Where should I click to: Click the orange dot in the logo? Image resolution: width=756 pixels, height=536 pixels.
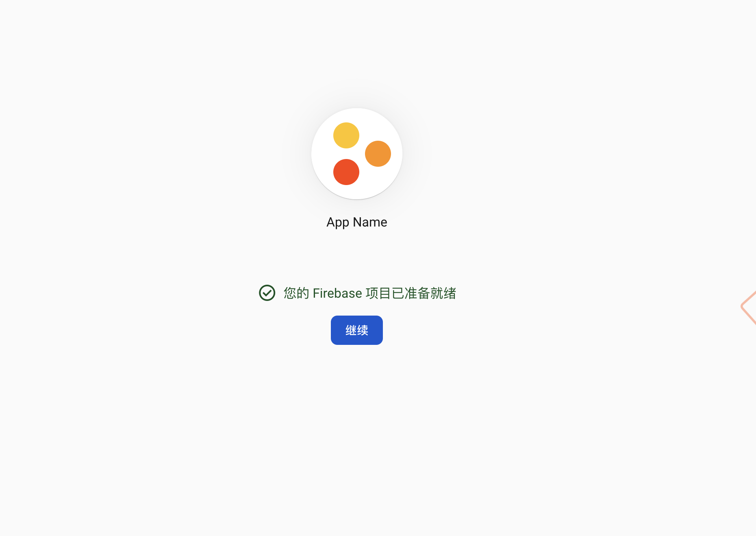[378, 154]
